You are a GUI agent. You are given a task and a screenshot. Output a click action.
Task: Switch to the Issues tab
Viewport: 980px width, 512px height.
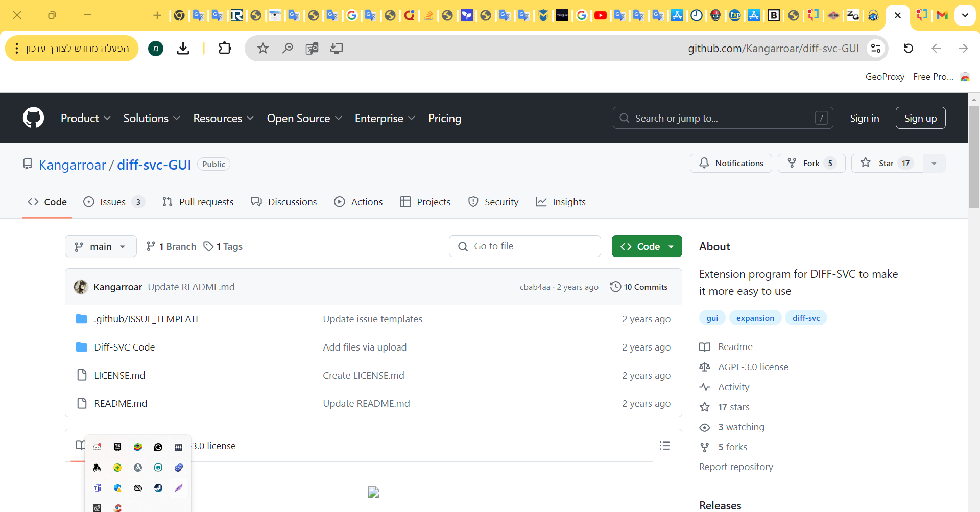(114, 202)
